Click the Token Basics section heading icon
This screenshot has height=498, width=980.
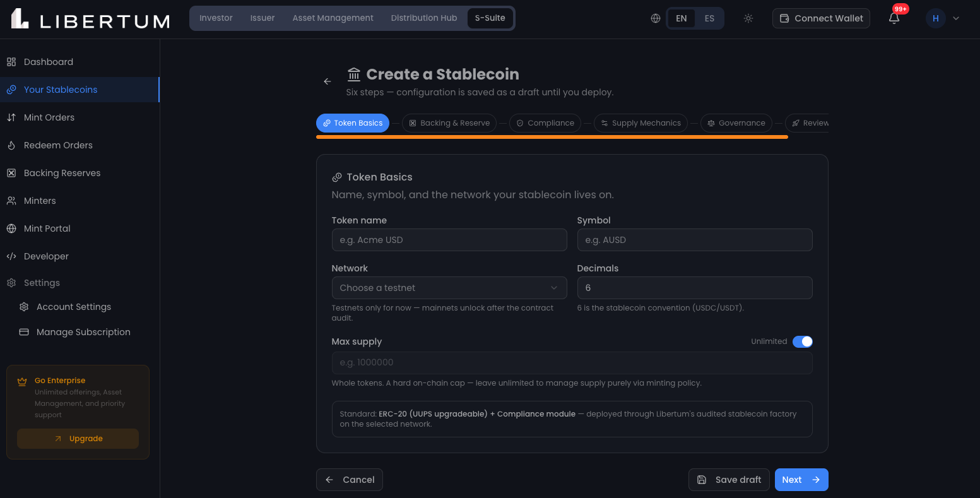click(x=337, y=177)
